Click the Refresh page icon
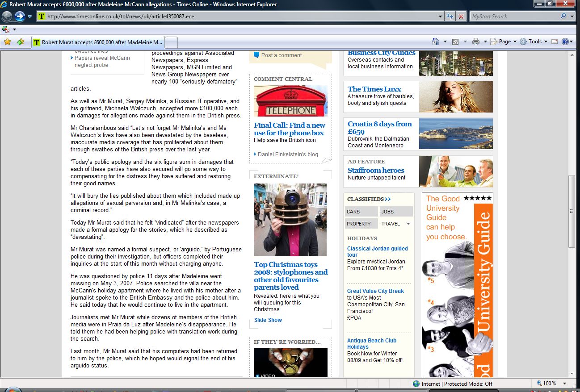The image size is (580, 392). click(x=450, y=17)
